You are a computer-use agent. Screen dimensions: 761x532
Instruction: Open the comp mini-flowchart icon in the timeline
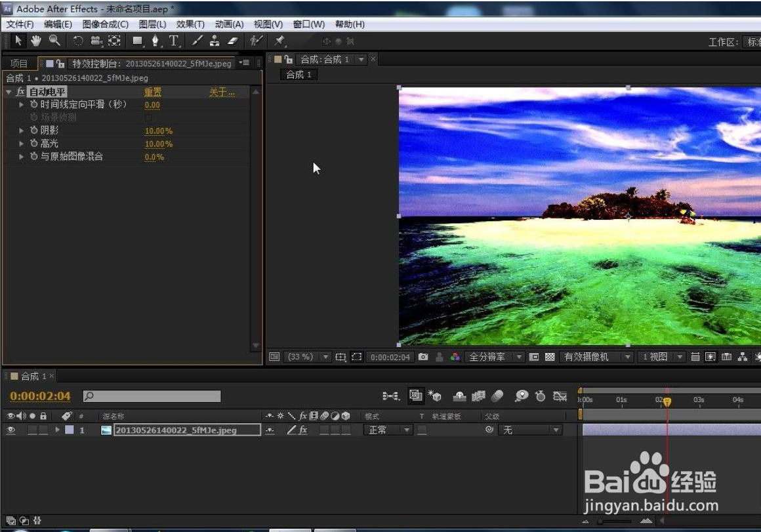coord(391,396)
